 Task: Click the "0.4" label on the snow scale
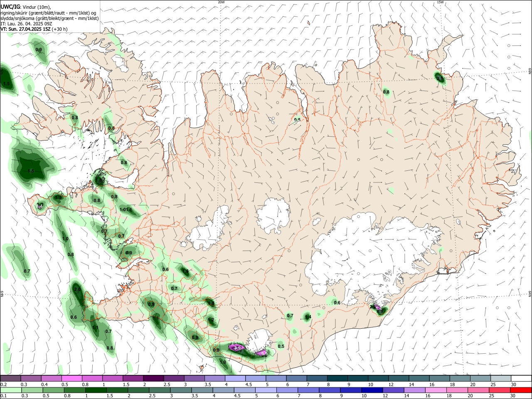click(44, 384)
